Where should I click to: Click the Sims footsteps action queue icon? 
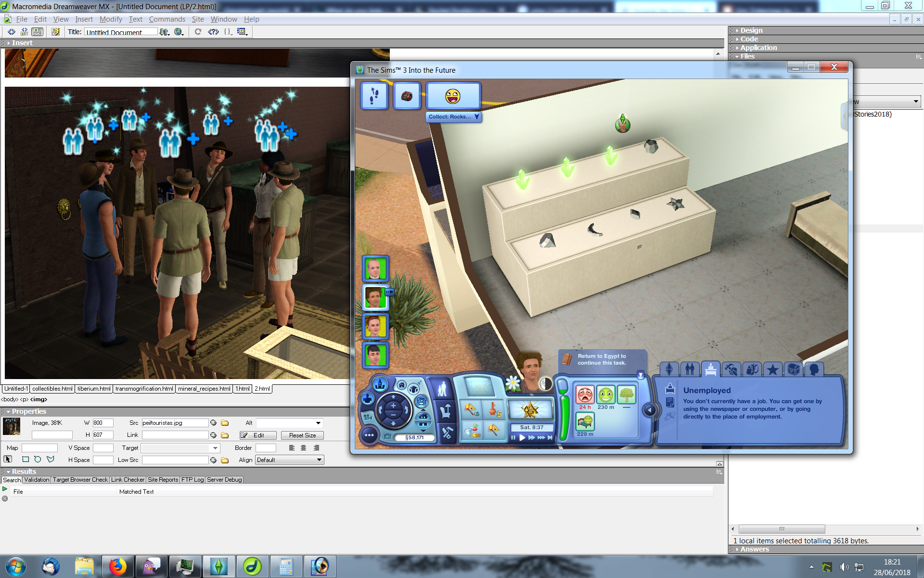(374, 96)
